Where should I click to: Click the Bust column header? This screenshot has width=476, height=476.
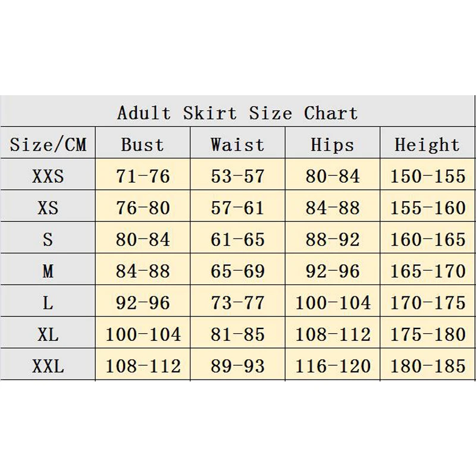click(x=142, y=145)
